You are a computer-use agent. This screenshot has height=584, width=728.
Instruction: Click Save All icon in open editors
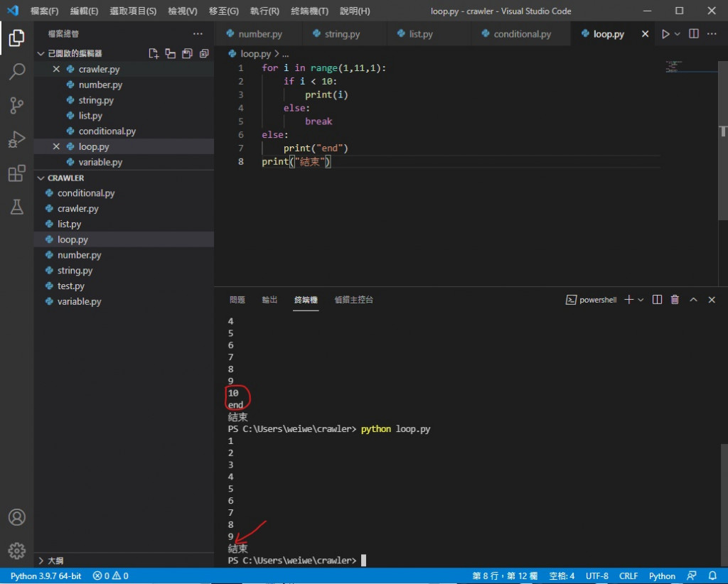click(x=187, y=53)
